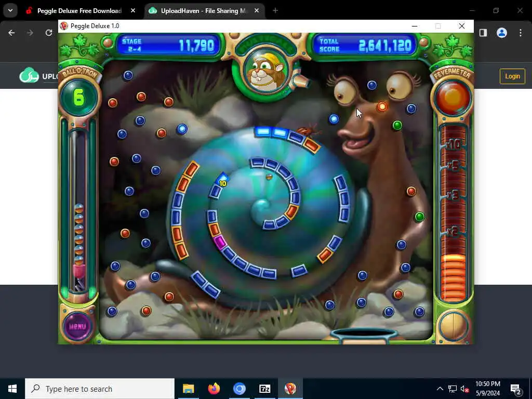Screen dimensions: 532x399
Task: Click the round gold button under the Fevermeter
Action: (x=453, y=326)
